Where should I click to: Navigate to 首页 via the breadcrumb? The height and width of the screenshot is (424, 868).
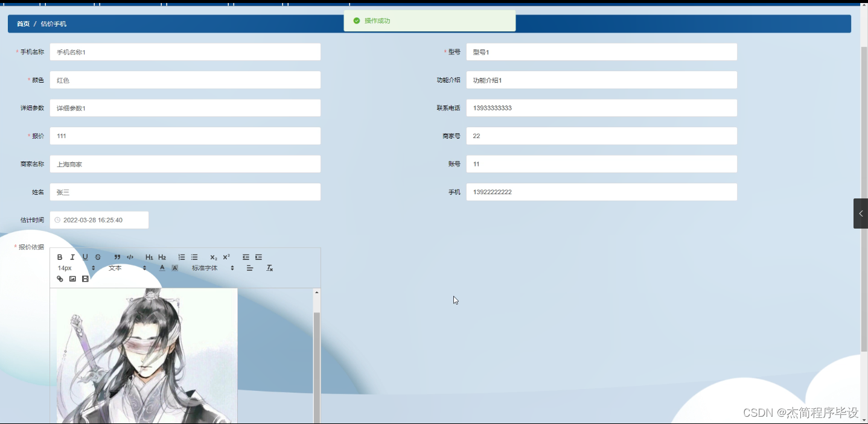click(22, 24)
